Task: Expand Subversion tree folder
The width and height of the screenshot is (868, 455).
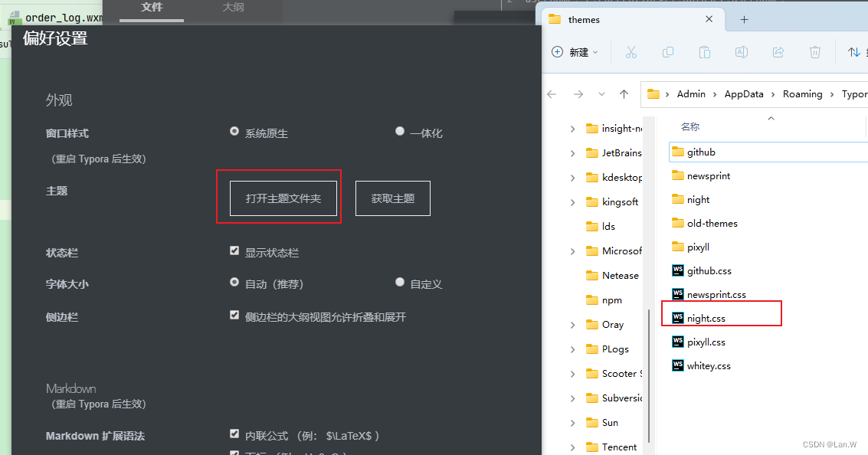Action: point(572,398)
